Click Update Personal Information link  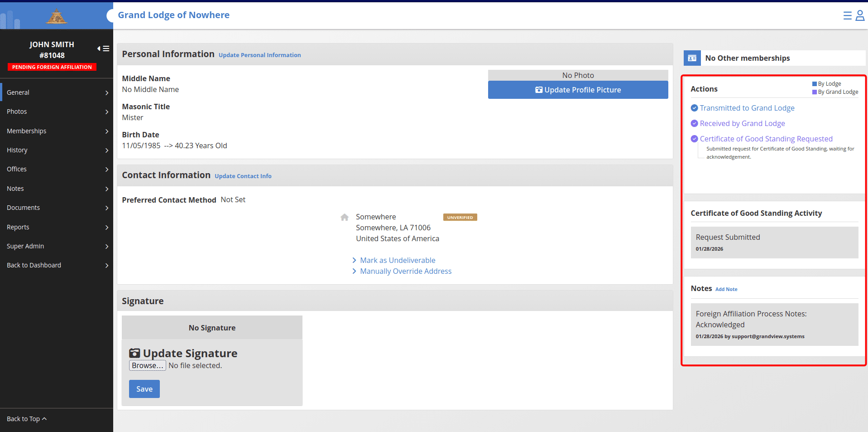(259, 55)
